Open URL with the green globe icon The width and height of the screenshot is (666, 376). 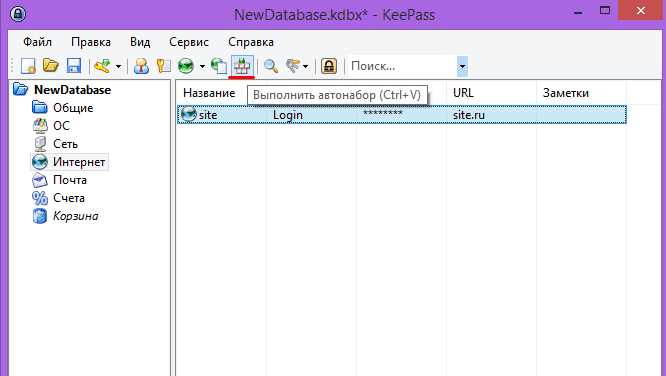coord(186,66)
